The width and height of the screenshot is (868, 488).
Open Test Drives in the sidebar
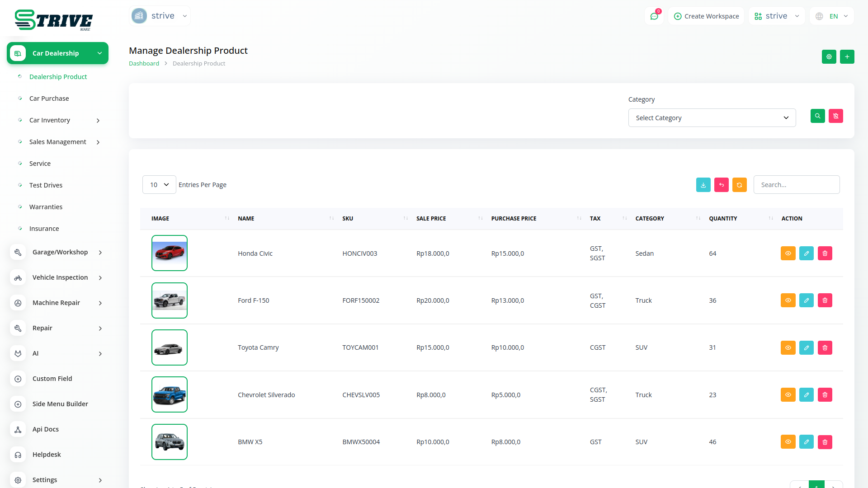point(46,185)
